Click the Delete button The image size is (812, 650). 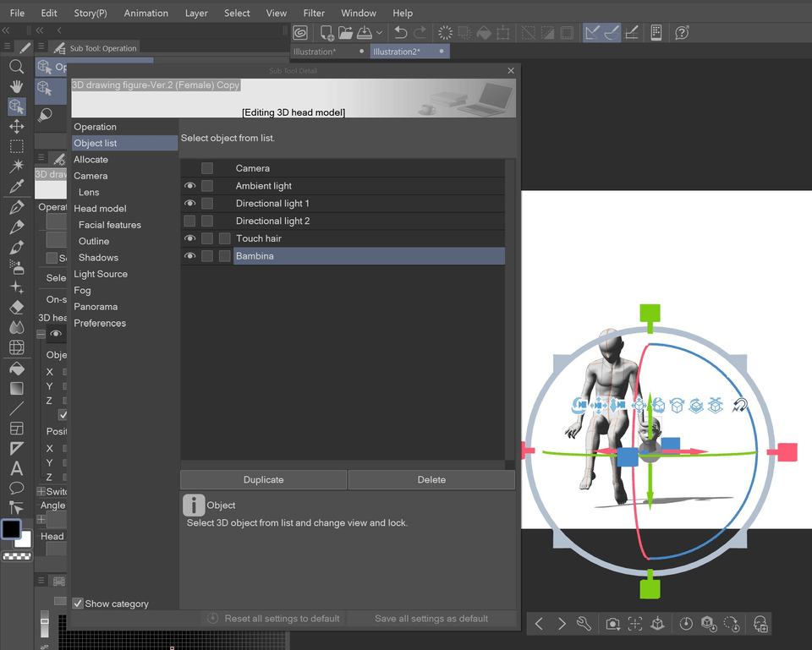click(x=431, y=480)
